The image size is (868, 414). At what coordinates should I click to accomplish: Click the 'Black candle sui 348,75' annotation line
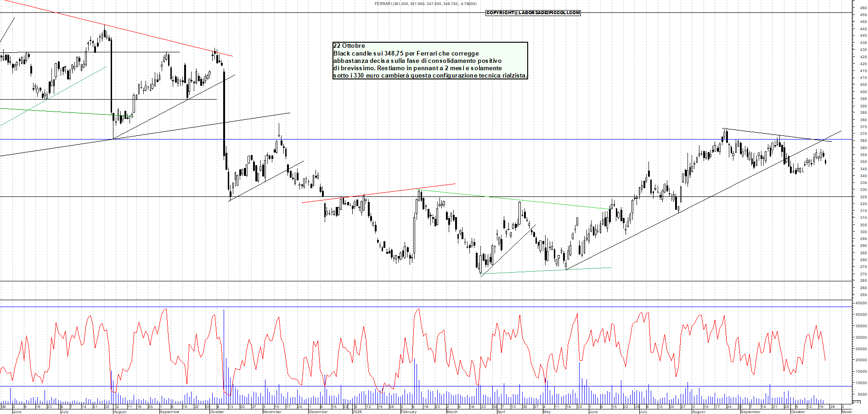[406, 53]
